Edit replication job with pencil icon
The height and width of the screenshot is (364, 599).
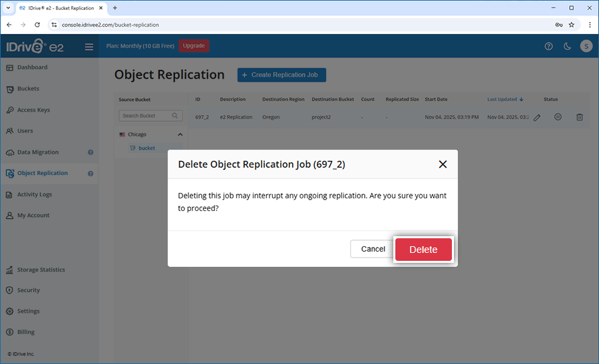537,117
